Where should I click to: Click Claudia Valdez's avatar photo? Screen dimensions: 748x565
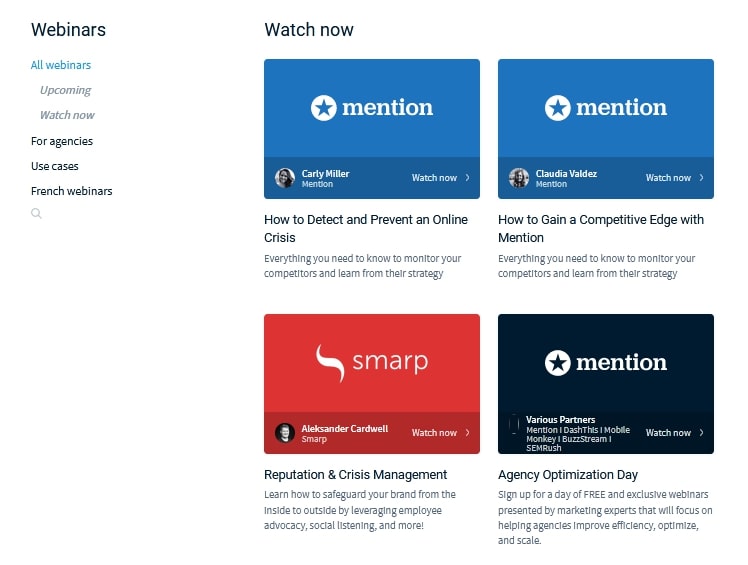click(x=519, y=178)
